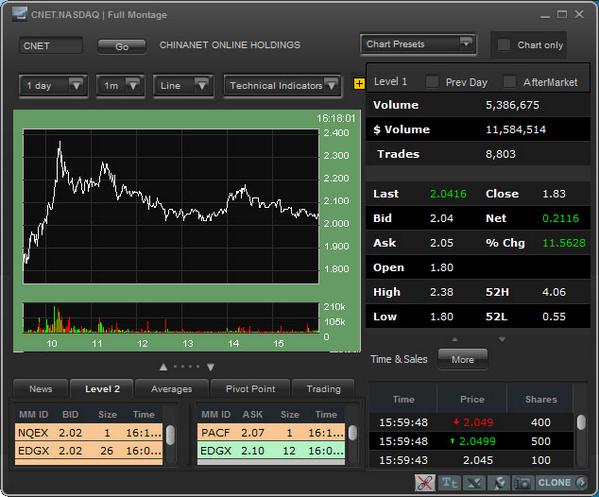The image size is (599, 497).
Task: Select the Level 2 tab
Action: pos(102,389)
